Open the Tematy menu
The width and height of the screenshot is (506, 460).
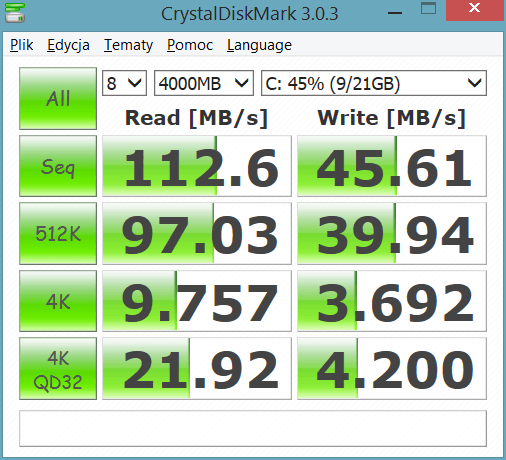(x=128, y=45)
